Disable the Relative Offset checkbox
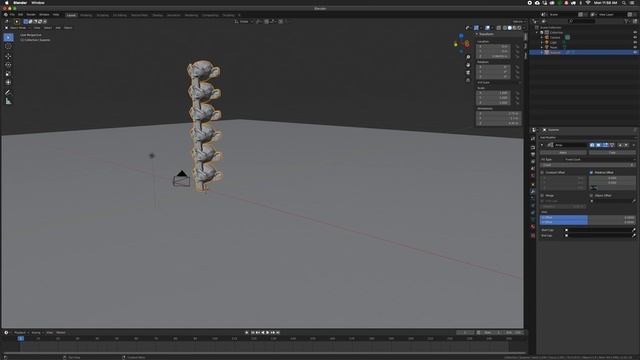Screen dimensions: 640x360 591,173
